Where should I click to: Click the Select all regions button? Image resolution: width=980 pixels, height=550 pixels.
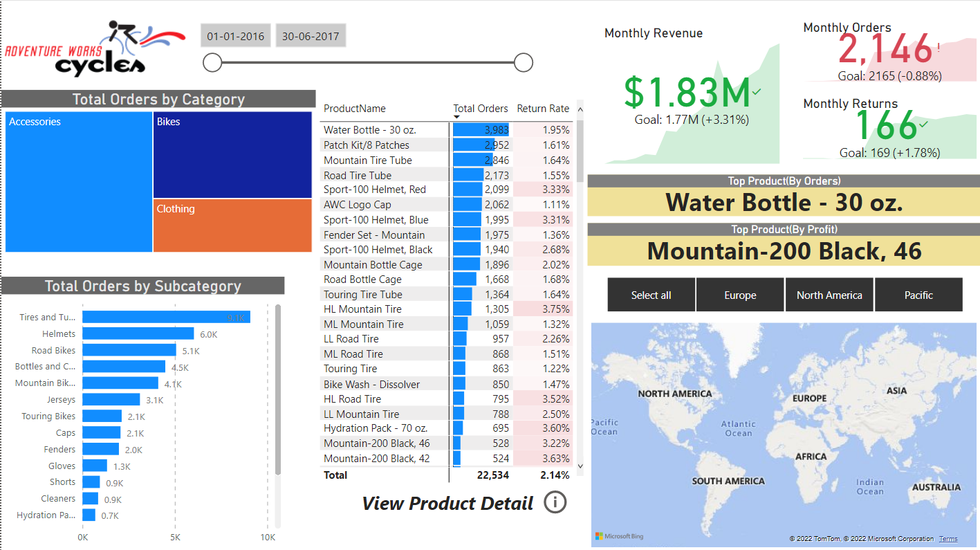pyautogui.click(x=651, y=294)
